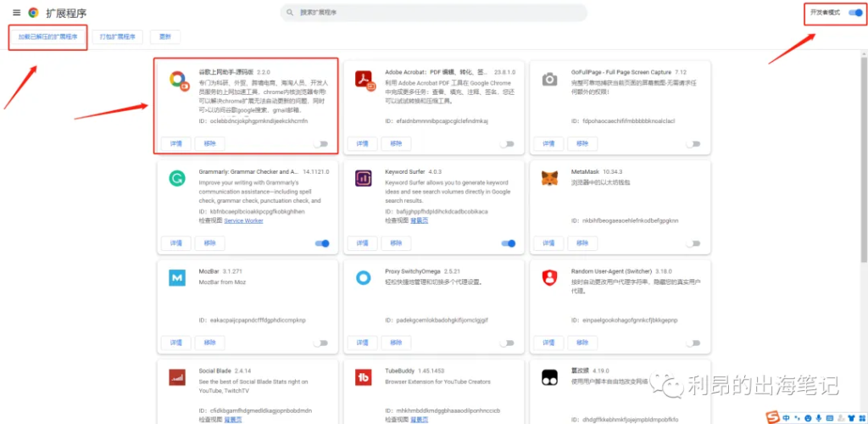Viewport: 868px width, 424px height.
Task: Enable the Proxy SwitchyOmega toggle
Action: click(507, 343)
